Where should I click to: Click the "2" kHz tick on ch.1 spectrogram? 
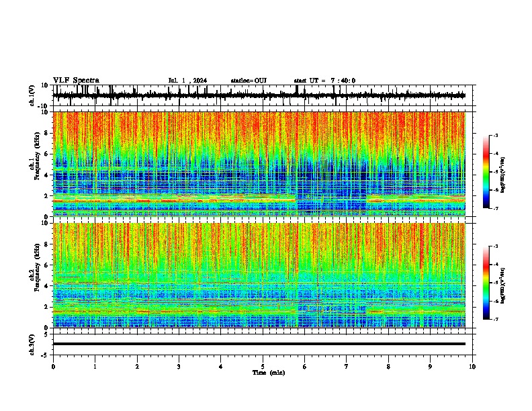coord(46,195)
